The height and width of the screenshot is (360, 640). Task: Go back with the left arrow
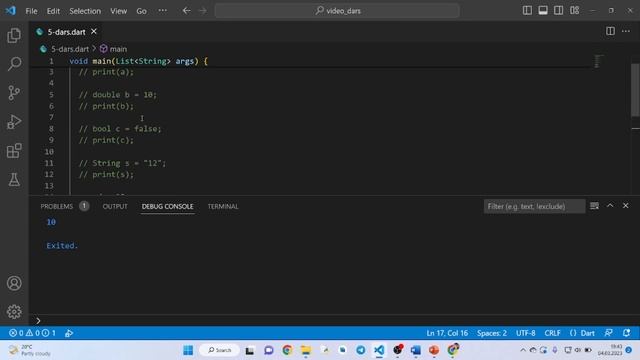click(187, 11)
